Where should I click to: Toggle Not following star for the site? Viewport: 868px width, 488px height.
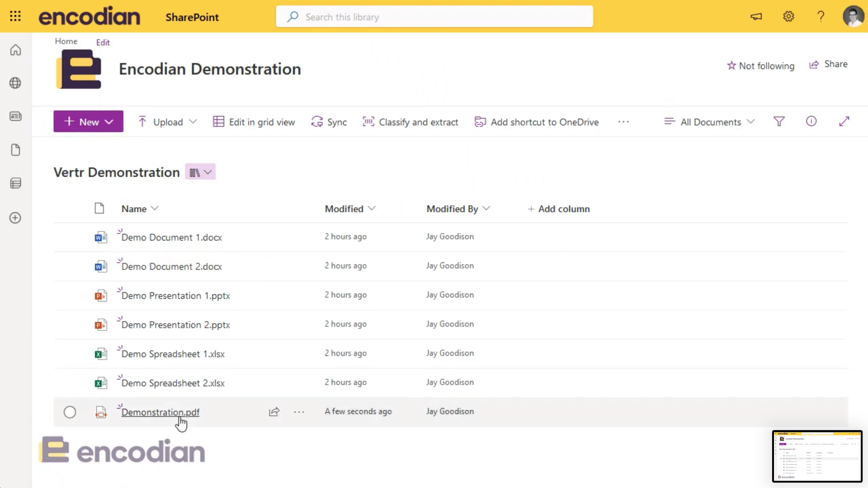[x=760, y=66]
